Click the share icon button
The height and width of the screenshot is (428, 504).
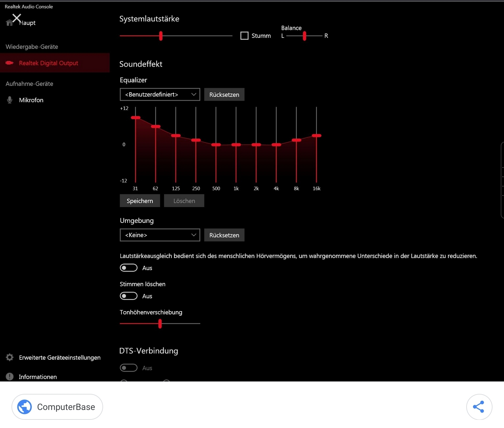(x=479, y=407)
